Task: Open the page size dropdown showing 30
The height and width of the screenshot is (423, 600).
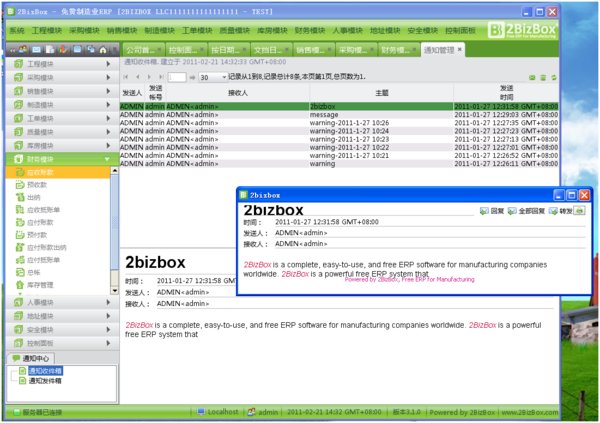Action: (213, 77)
